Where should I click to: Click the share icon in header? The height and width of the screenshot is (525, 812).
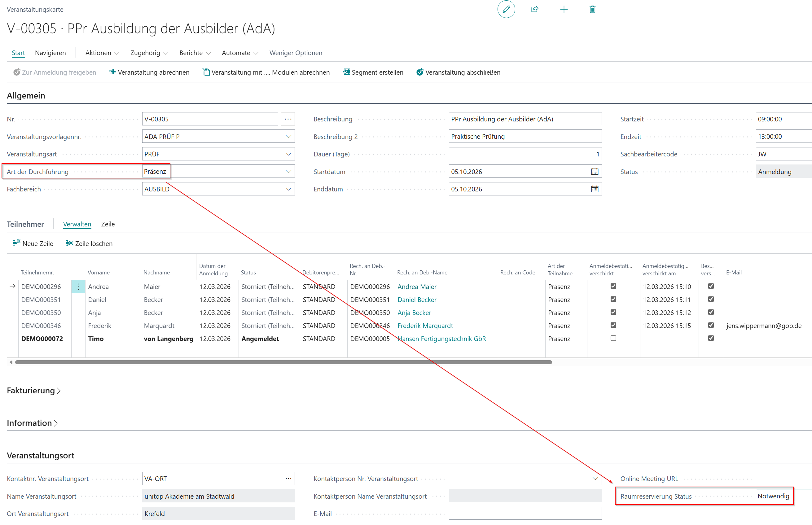534,9
